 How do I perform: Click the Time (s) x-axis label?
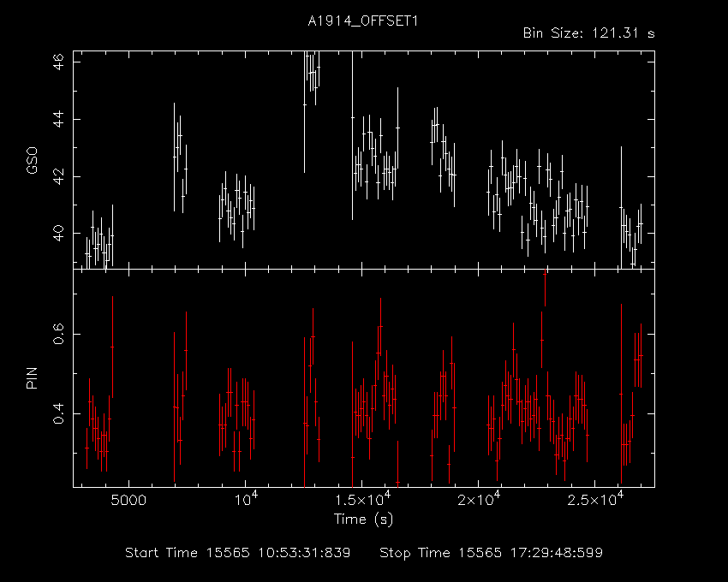pyautogui.click(x=363, y=519)
